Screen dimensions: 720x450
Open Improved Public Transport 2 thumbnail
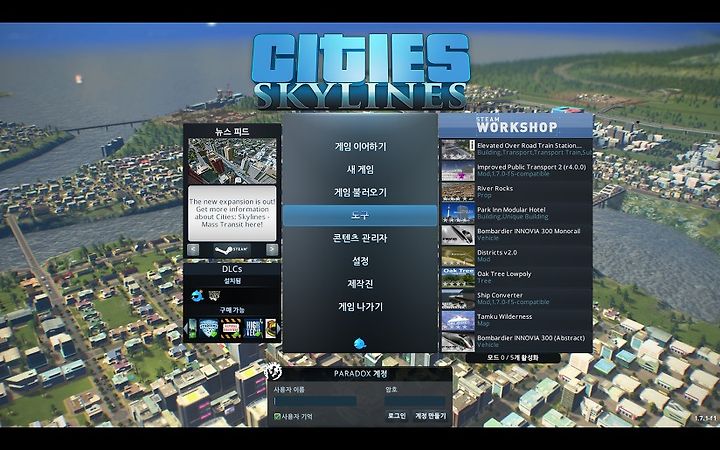coord(458,171)
